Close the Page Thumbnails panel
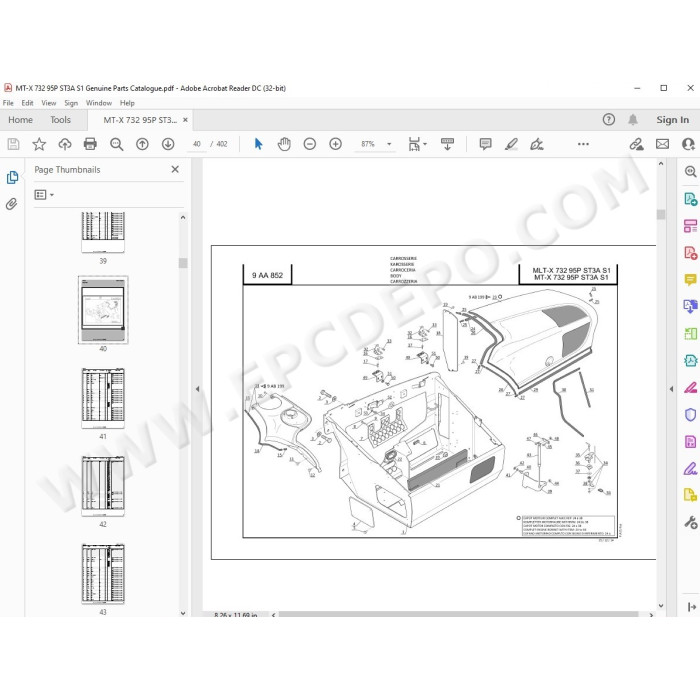The width and height of the screenshot is (700, 700). pos(175,169)
